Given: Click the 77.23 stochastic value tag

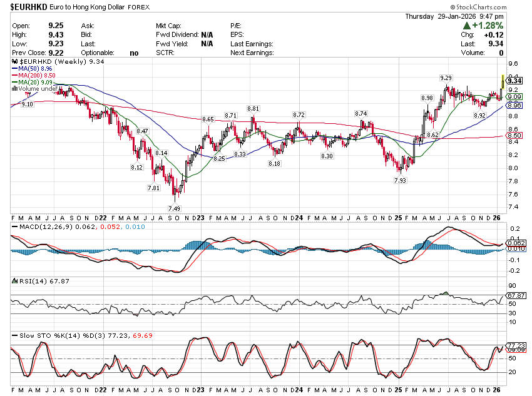Looking at the screenshot, I should 515,345.
